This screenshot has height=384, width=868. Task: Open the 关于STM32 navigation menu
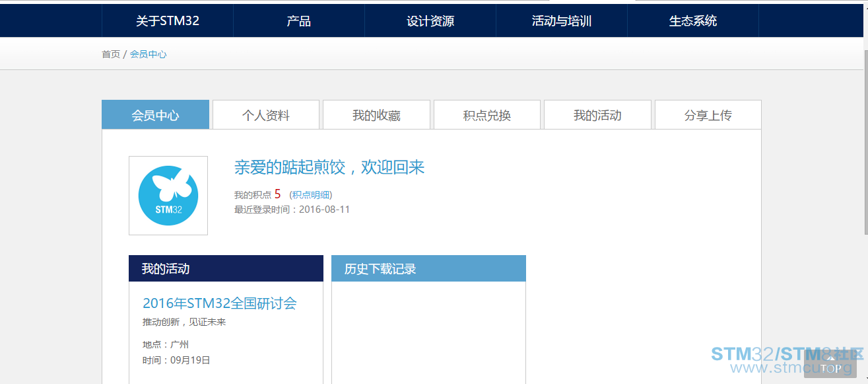pyautogui.click(x=168, y=21)
